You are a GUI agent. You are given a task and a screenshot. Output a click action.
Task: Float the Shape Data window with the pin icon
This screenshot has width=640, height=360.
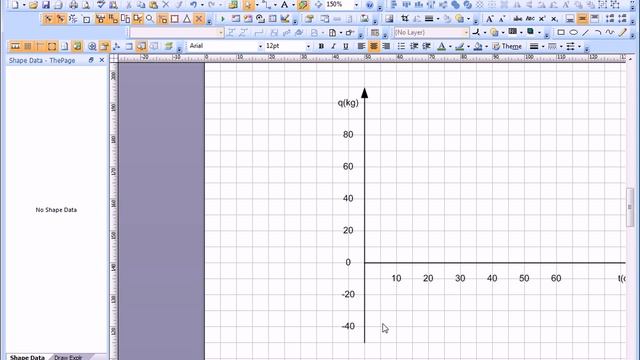coord(91,60)
